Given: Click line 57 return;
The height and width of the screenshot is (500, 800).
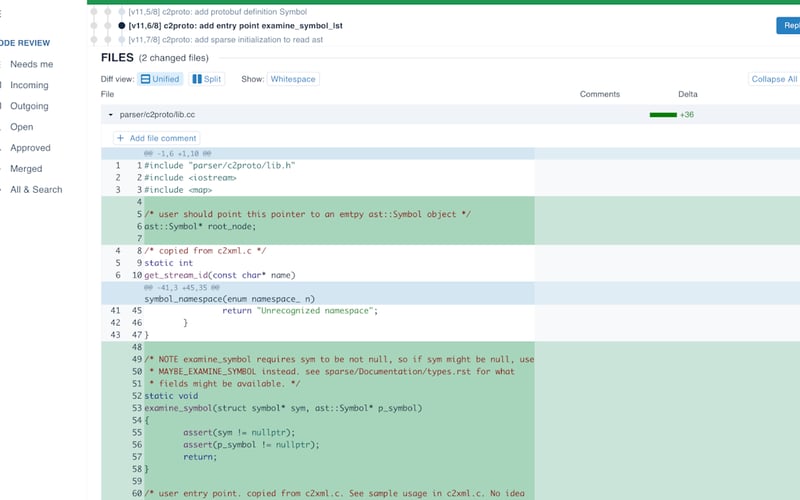Looking at the screenshot, I should (x=200, y=457).
